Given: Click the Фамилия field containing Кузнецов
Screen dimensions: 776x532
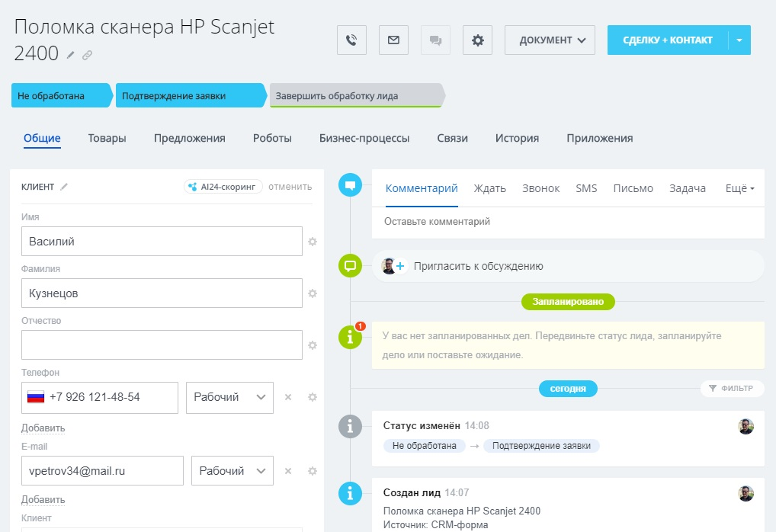Looking at the screenshot, I should (162, 293).
